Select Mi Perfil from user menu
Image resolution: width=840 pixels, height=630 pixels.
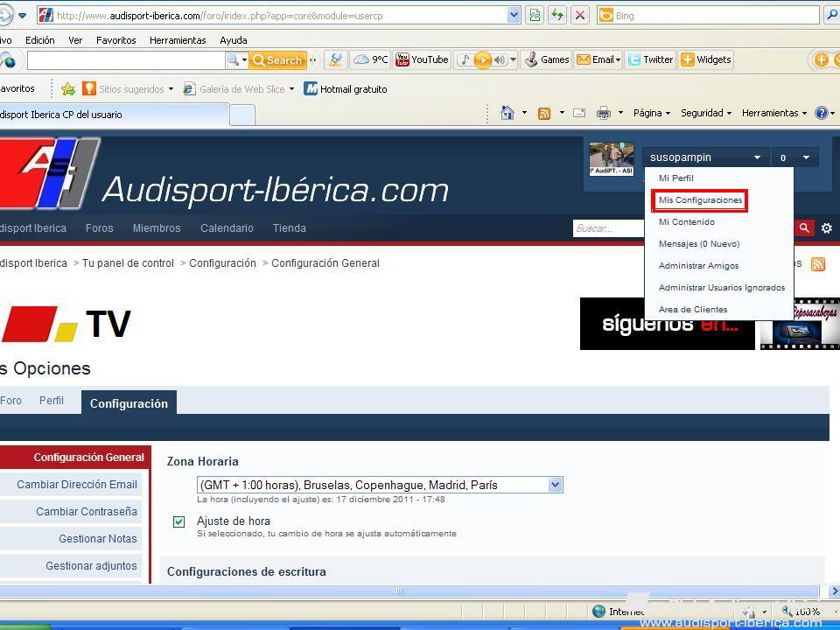[676, 178]
